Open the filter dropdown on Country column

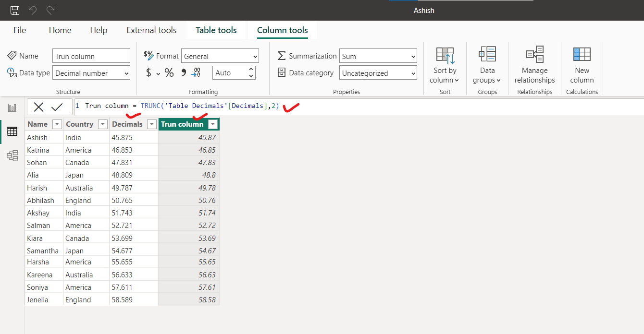[102, 124]
